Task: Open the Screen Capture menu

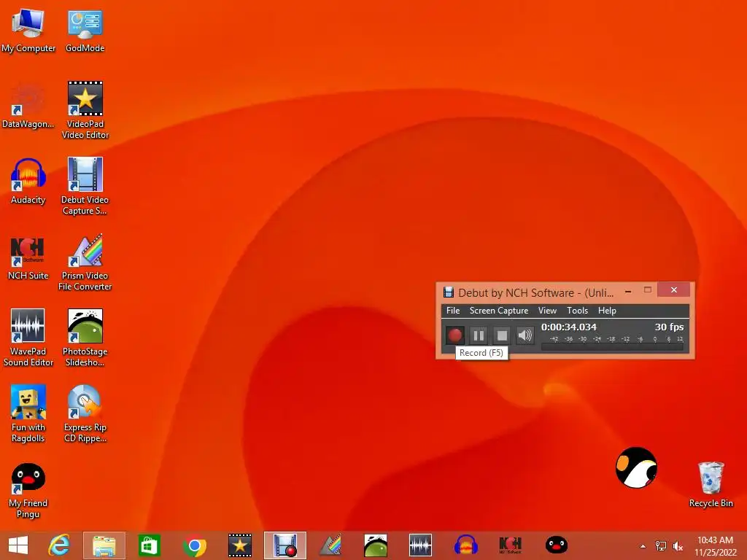Action: (x=499, y=311)
